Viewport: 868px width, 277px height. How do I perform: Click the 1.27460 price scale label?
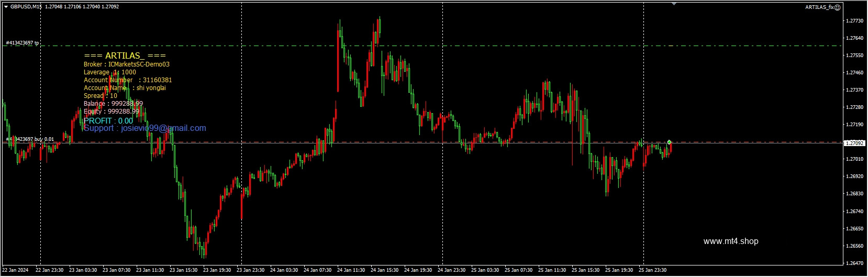click(854, 73)
